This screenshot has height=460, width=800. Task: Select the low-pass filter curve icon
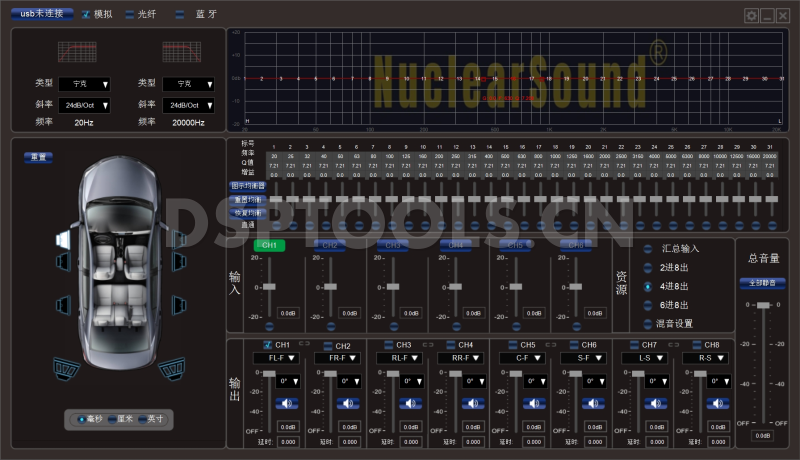pos(182,52)
